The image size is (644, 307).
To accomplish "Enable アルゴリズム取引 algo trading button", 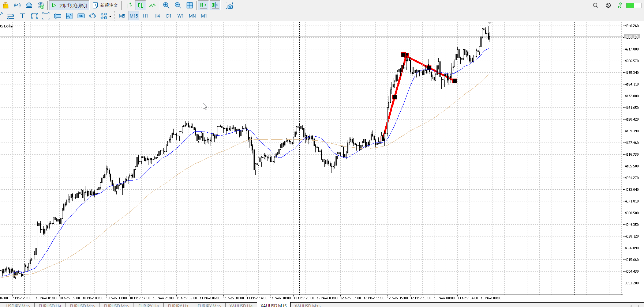I will click(x=70, y=5).
